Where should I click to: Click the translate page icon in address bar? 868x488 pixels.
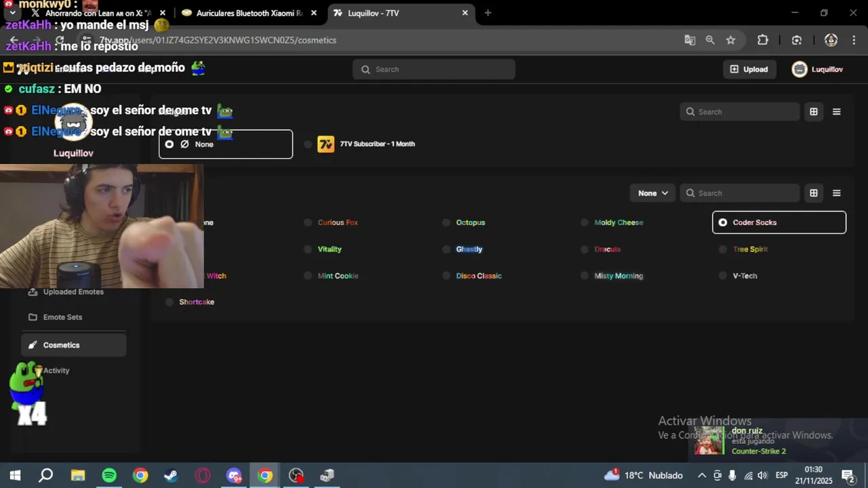click(690, 40)
